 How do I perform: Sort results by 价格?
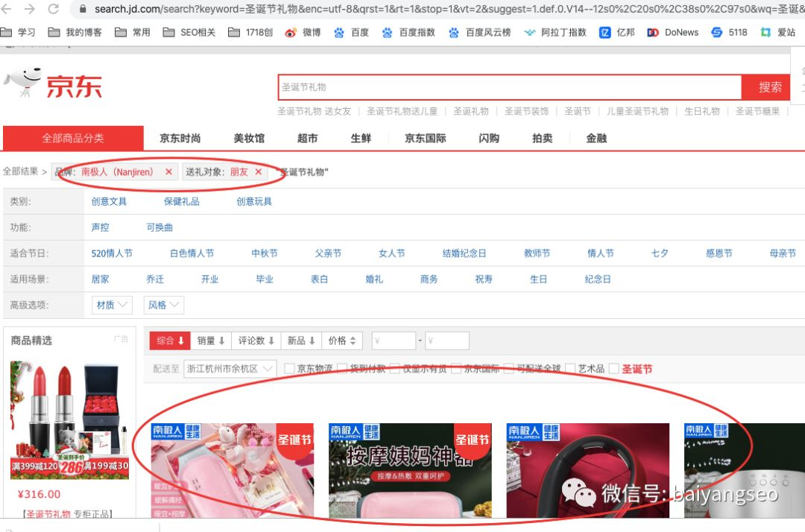pyautogui.click(x=342, y=341)
